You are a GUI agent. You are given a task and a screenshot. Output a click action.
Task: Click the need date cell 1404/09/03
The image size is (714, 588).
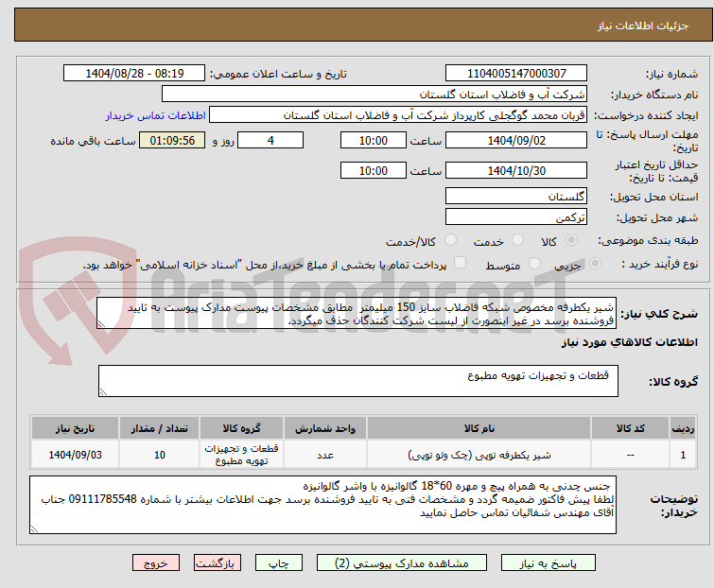(x=75, y=455)
